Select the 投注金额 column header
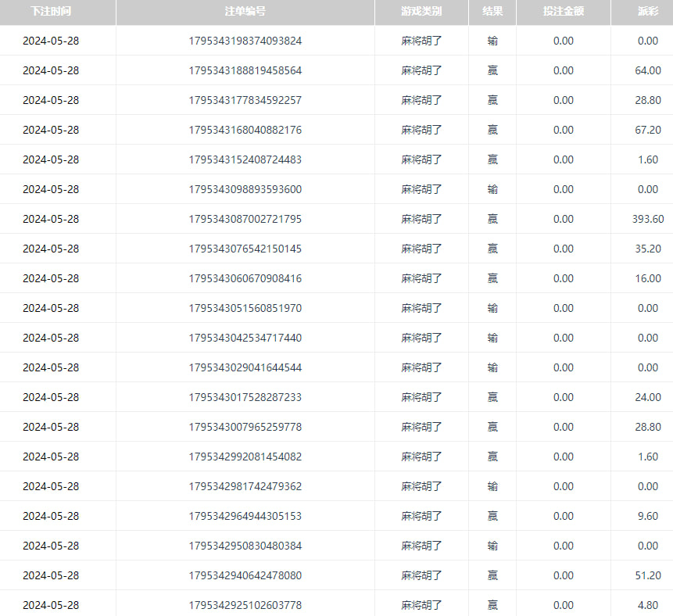The image size is (673, 616). point(563,12)
